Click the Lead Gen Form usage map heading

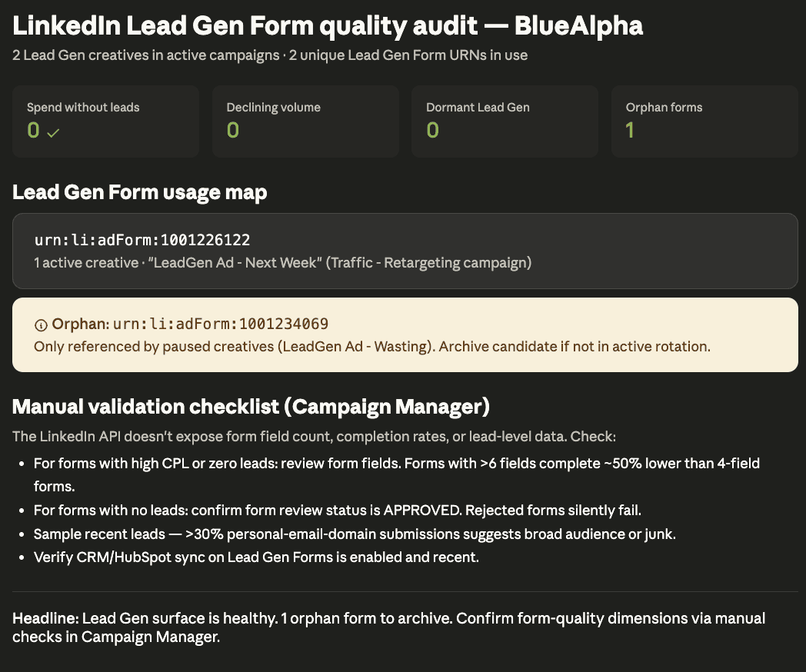pos(139,192)
